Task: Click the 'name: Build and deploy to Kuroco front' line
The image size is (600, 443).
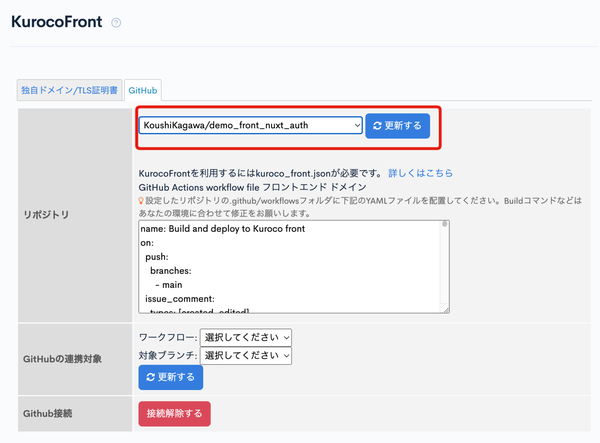Action: [223, 229]
